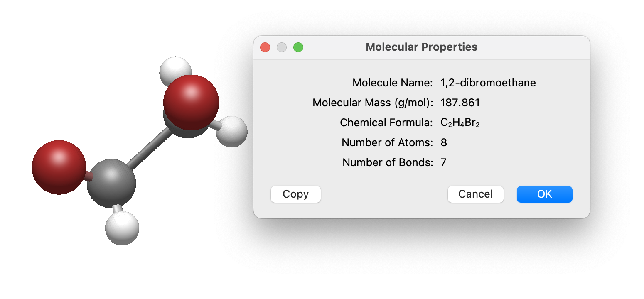Click the green zoom window button
Screen dimensions: 644x299
[x=298, y=47]
